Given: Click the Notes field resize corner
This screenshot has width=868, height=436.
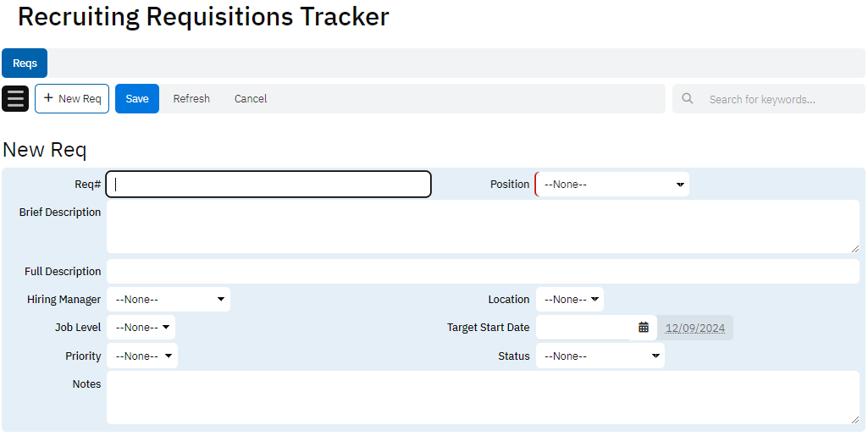Looking at the screenshot, I should (x=854, y=419).
